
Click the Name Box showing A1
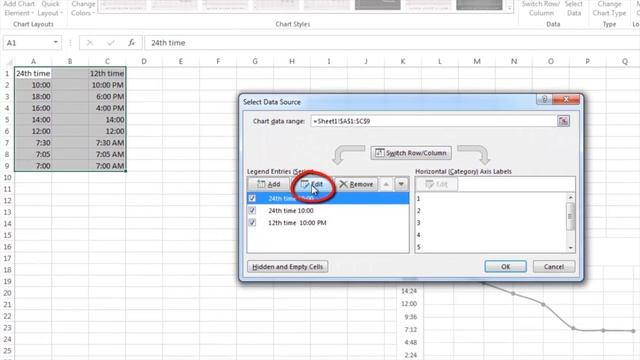[x=27, y=42]
